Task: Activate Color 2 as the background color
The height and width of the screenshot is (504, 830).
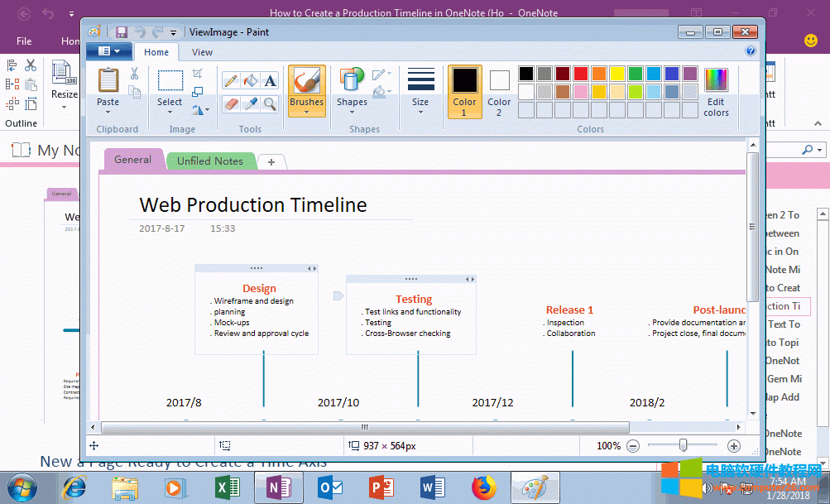Action: (x=499, y=87)
